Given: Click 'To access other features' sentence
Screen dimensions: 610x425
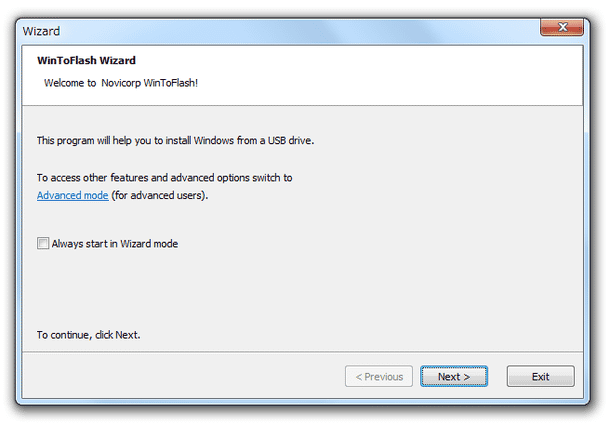Looking at the screenshot, I should [x=165, y=178].
